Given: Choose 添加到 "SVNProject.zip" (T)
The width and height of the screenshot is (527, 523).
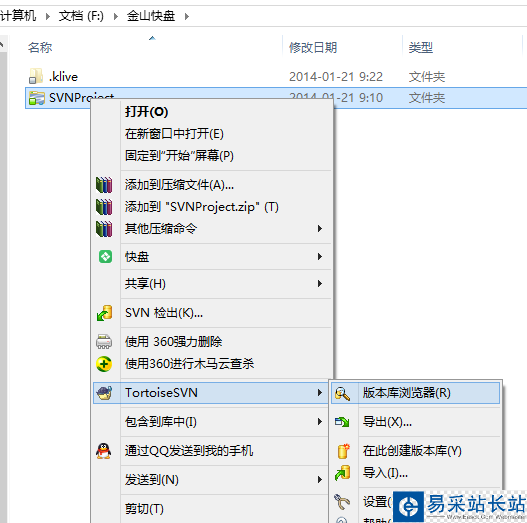Looking at the screenshot, I should pyautogui.click(x=202, y=207).
